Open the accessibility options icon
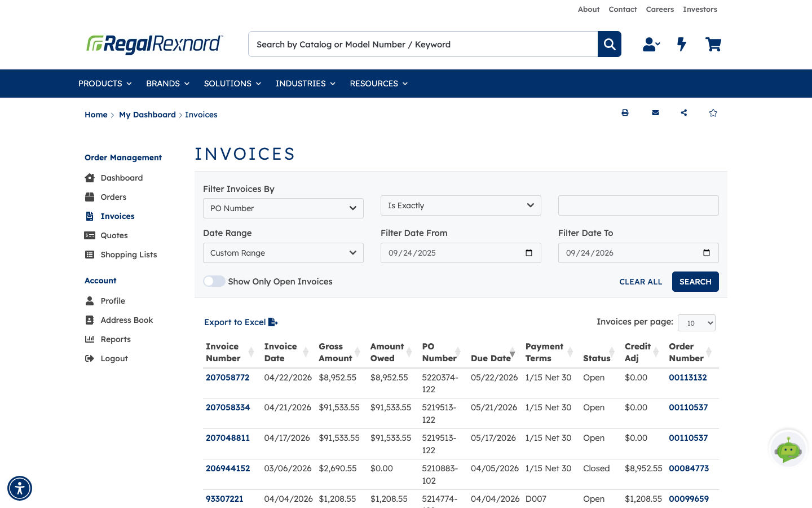812x508 pixels. [x=20, y=488]
